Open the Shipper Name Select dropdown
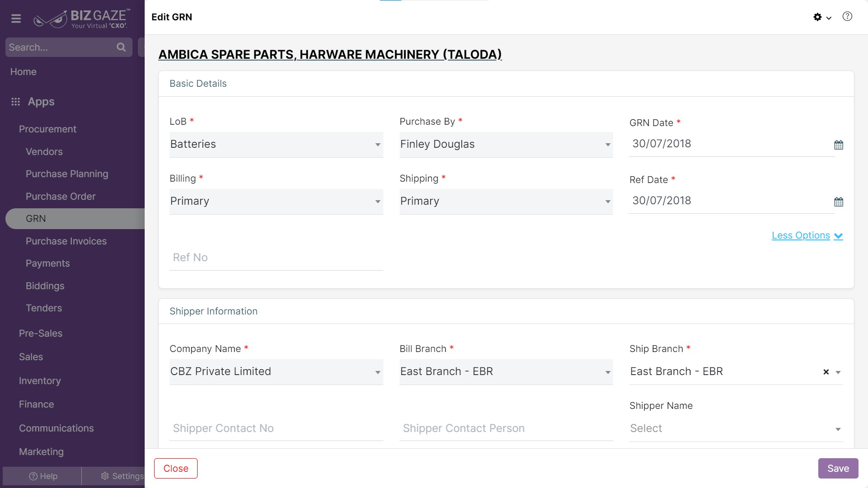This screenshot has width=868, height=488. tap(736, 429)
